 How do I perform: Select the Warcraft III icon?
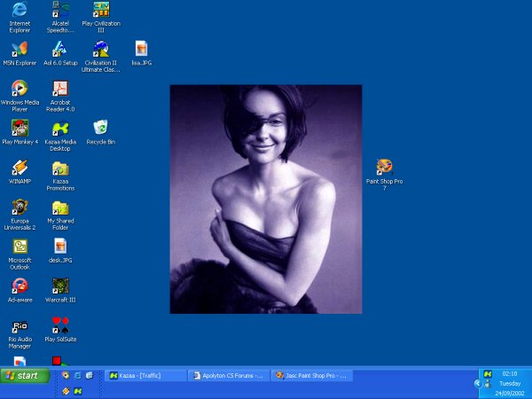(60, 286)
